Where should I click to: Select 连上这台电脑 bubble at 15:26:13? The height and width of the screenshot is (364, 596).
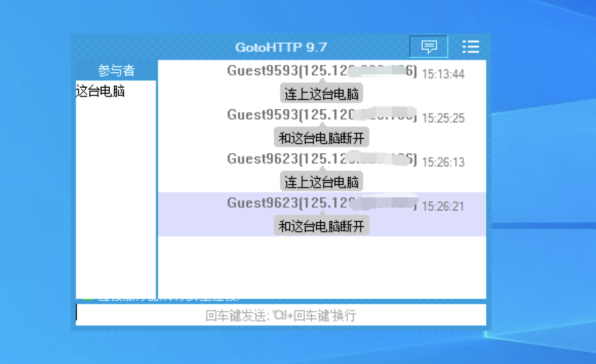coord(322,182)
